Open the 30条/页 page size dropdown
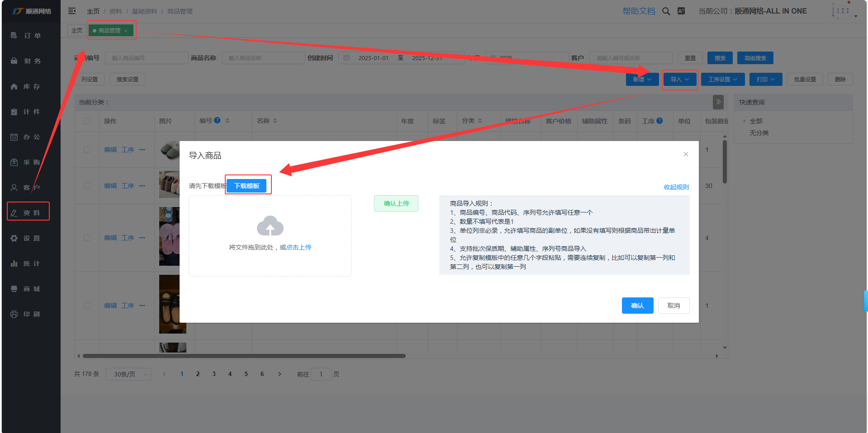This screenshot has height=433, width=868. coord(128,374)
